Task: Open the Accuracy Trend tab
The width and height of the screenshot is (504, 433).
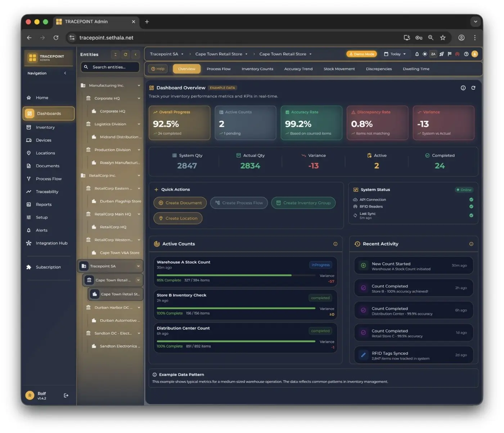Action: click(x=298, y=69)
